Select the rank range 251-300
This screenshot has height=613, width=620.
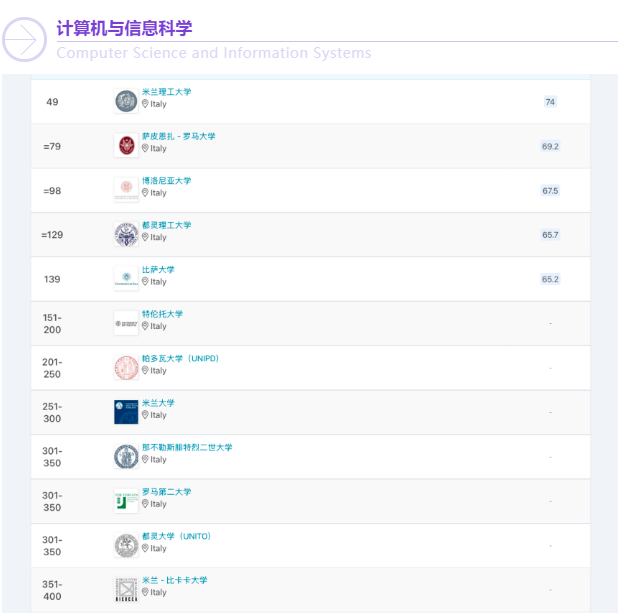click(52, 412)
